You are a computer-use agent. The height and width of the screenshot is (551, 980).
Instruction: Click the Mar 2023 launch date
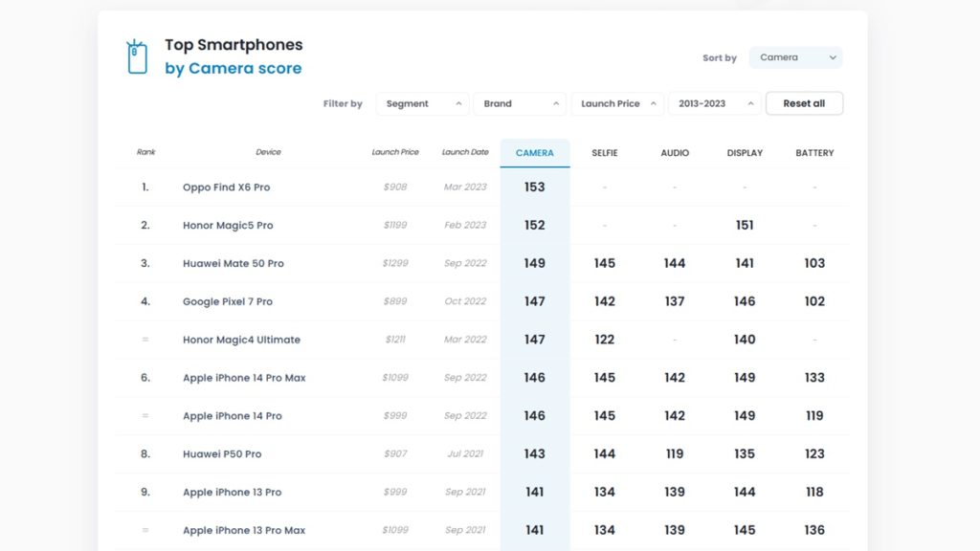465,187
